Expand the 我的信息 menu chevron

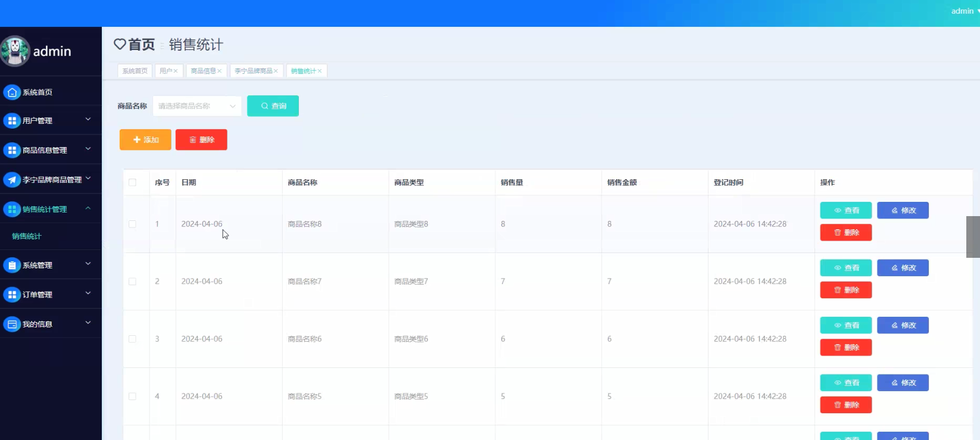click(88, 323)
